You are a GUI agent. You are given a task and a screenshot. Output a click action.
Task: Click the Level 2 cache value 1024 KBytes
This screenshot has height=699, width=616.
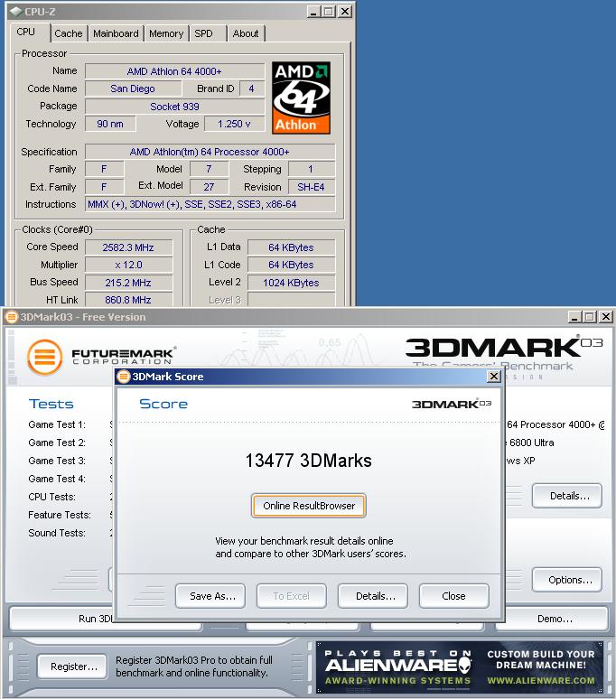click(291, 283)
